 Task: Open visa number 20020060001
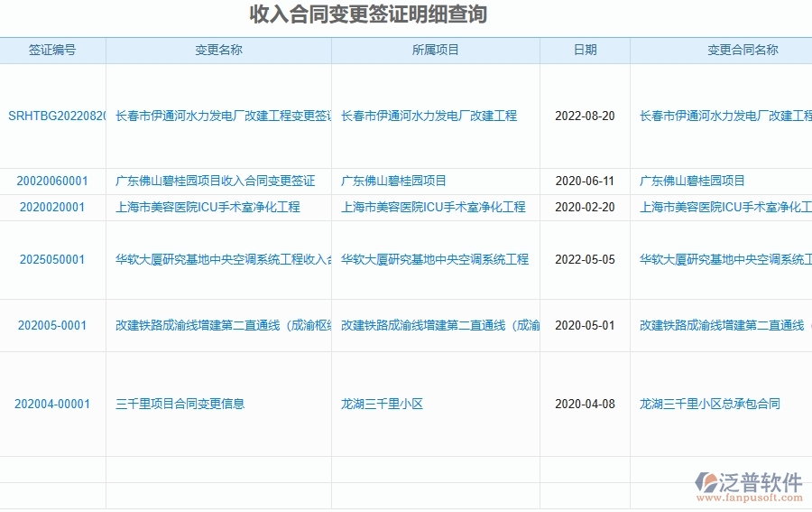(x=52, y=181)
